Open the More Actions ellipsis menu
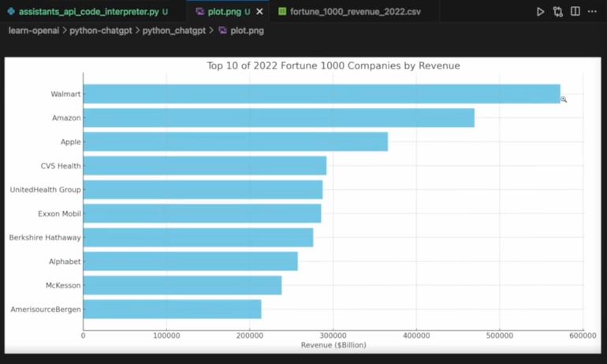Screen dimensions: 607x364 [x=592, y=12]
